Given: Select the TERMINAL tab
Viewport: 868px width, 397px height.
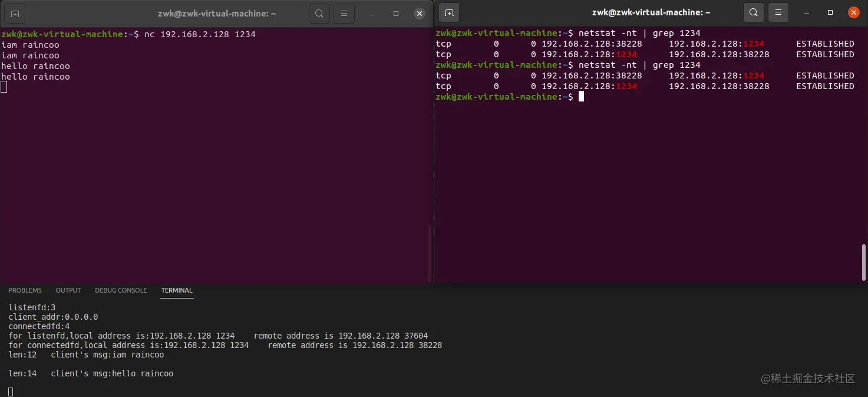Looking at the screenshot, I should pyautogui.click(x=177, y=290).
